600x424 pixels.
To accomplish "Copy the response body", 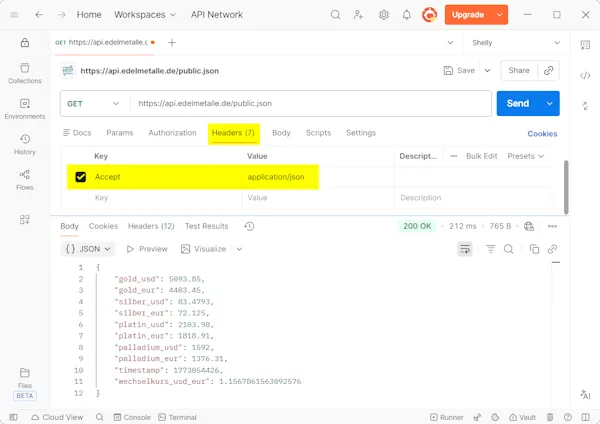I will coord(534,249).
